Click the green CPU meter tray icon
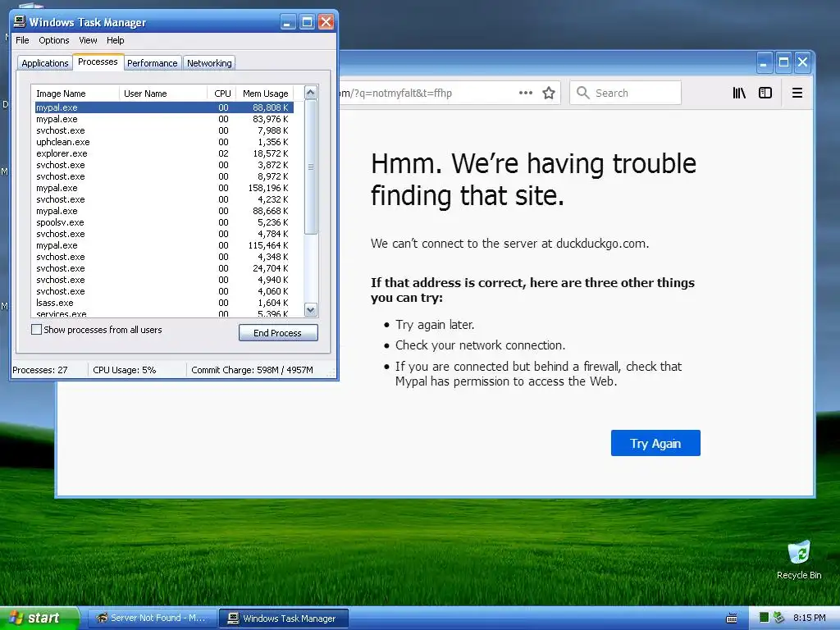 [765, 618]
